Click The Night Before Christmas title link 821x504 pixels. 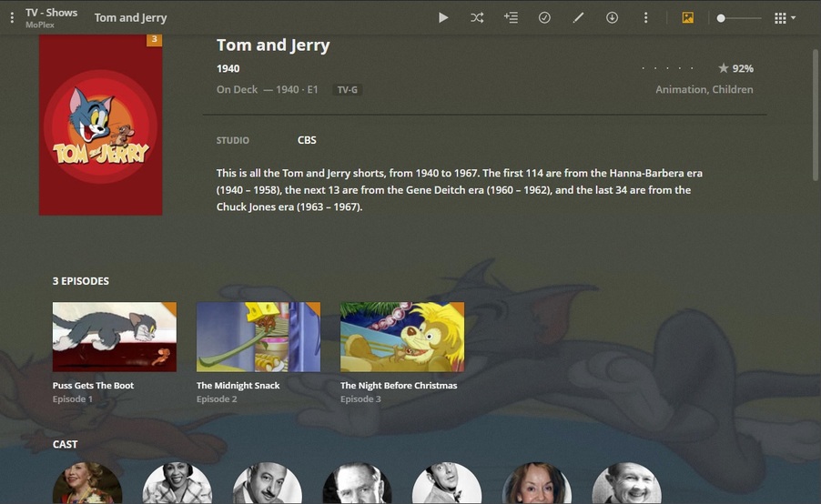point(399,385)
